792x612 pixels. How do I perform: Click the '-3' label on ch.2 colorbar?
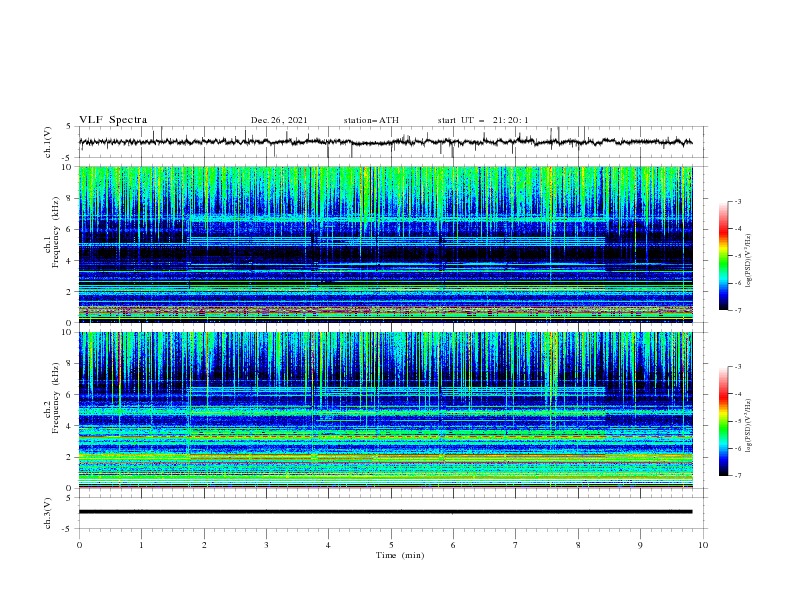(x=738, y=367)
